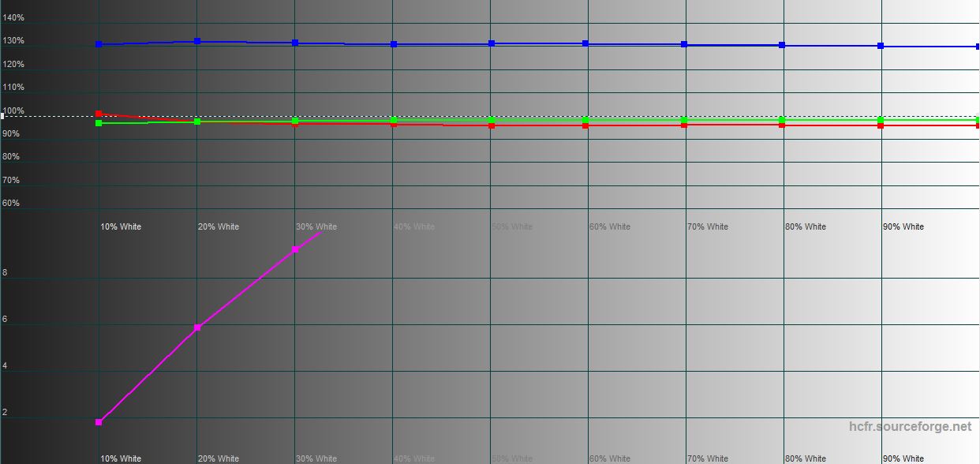Click the upper chart's '60% White' axis label
The image size is (980, 464).
pyautogui.click(x=610, y=226)
